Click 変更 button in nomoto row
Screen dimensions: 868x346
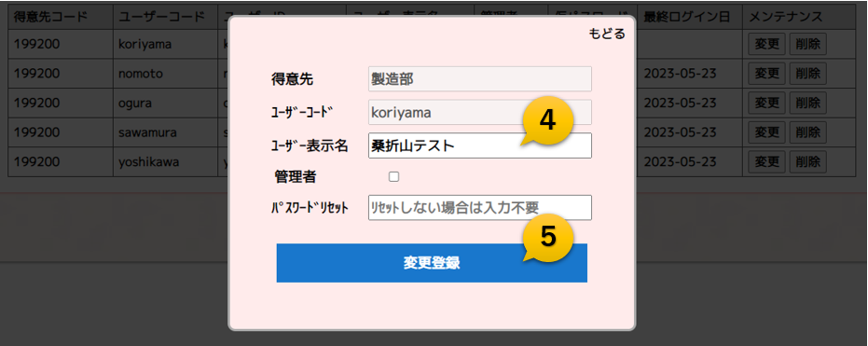click(767, 73)
